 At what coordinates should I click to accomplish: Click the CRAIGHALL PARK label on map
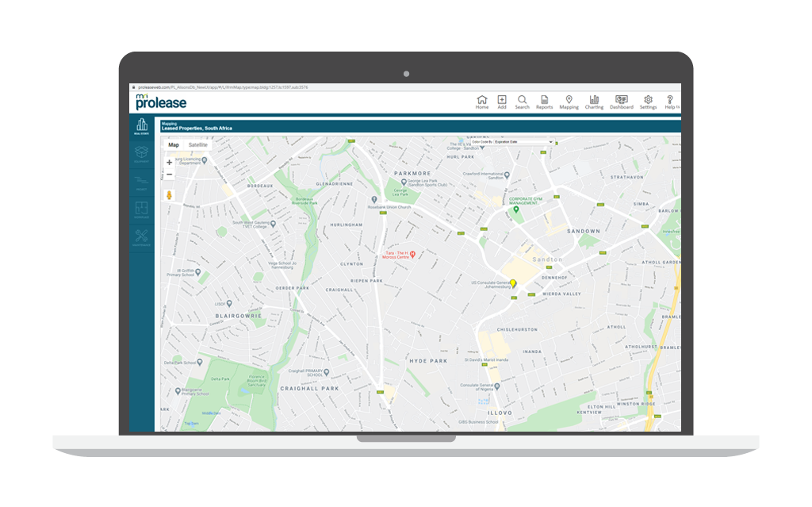pos(310,388)
